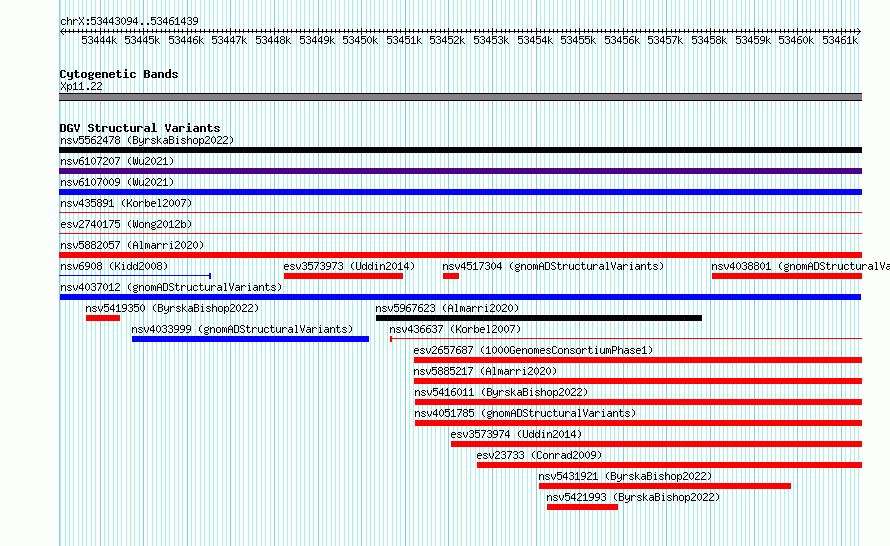Image resolution: width=890 pixels, height=546 pixels.
Task: Select the nsv4051785 gnomAD red bar
Action: [x=639, y=423]
